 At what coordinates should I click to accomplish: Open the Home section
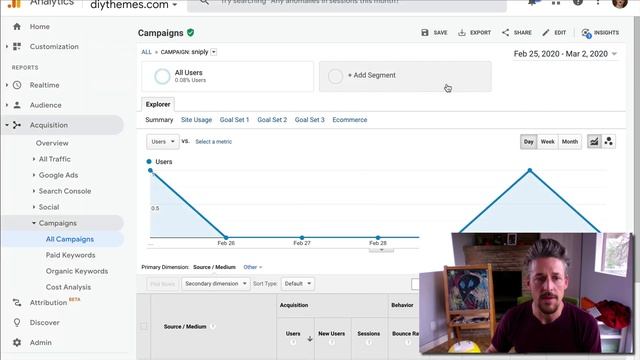[x=39, y=27]
